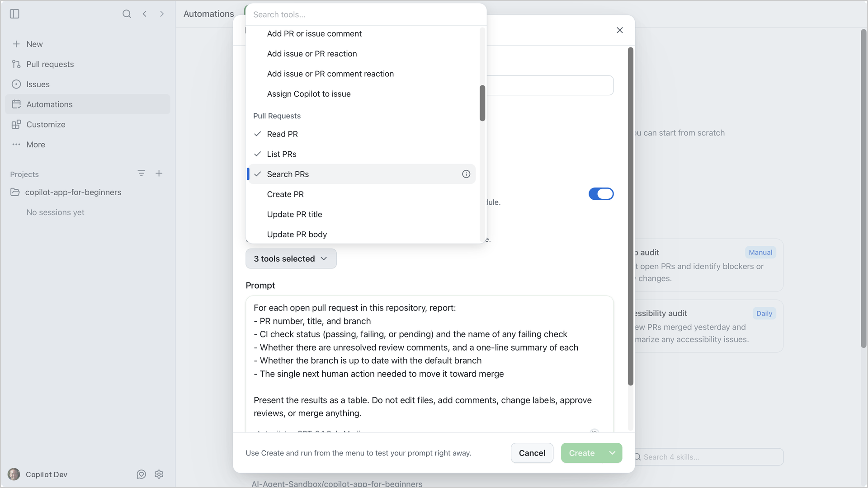Open More in sidebar
Image resolution: width=868 pixels, height=488 pixels.
(88, 145)
